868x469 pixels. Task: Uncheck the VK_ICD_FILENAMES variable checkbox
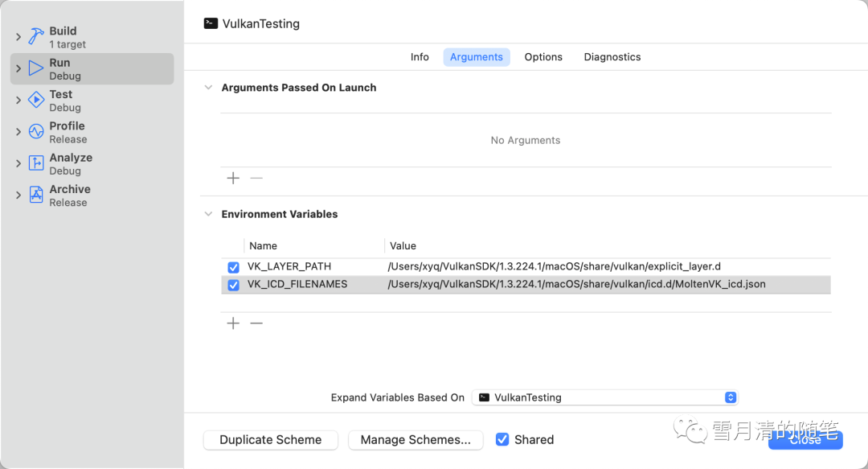pyautogui.click(x=234, y=285)
